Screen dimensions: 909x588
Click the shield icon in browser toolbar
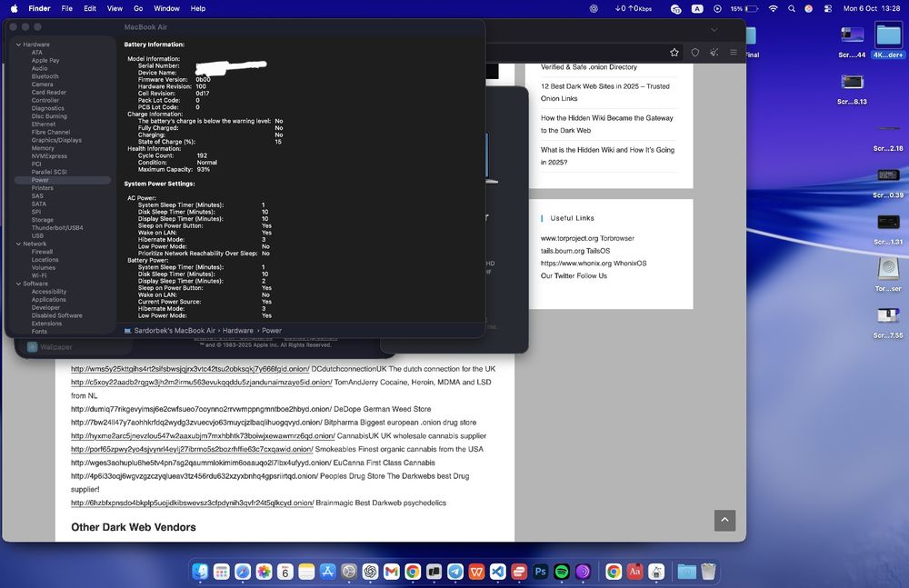[x=695, y=52]
